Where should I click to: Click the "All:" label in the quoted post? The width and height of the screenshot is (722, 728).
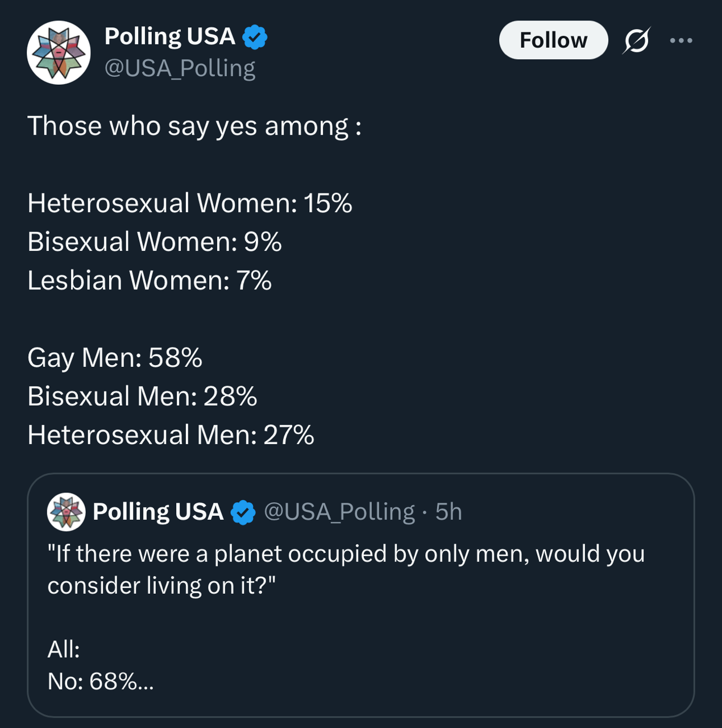(x=64, y=649)
